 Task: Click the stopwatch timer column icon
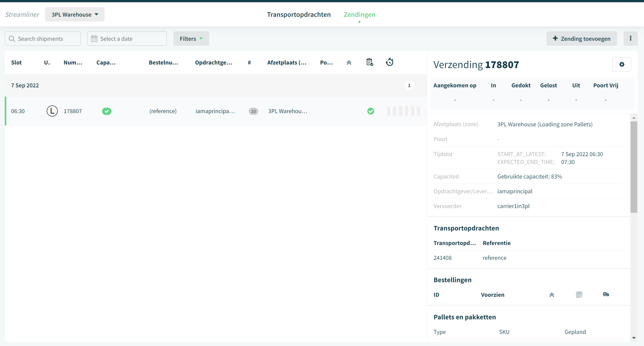[389, 62]
